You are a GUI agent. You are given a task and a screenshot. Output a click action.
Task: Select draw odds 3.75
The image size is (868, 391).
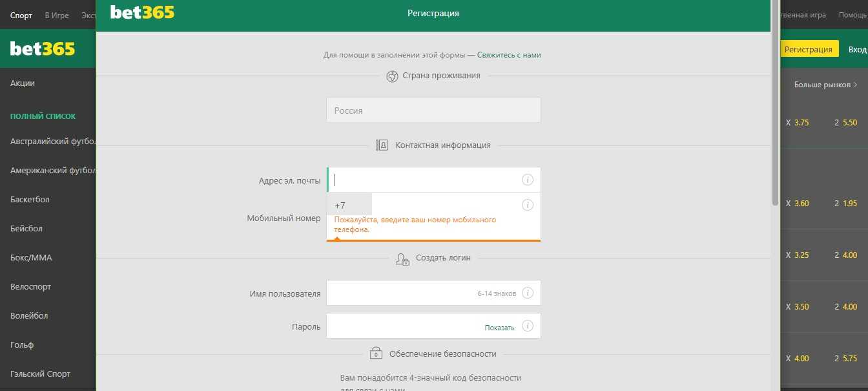click(x=801, y=122)
